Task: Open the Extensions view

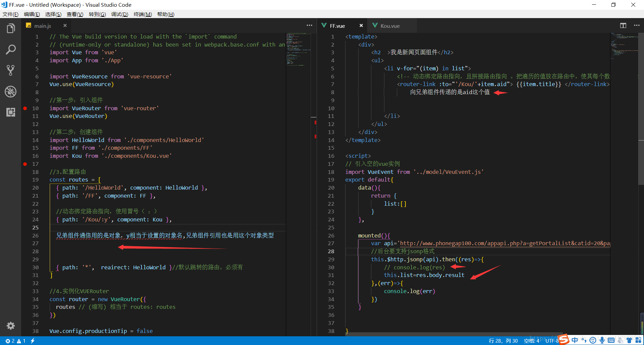Action: [11, 112]
